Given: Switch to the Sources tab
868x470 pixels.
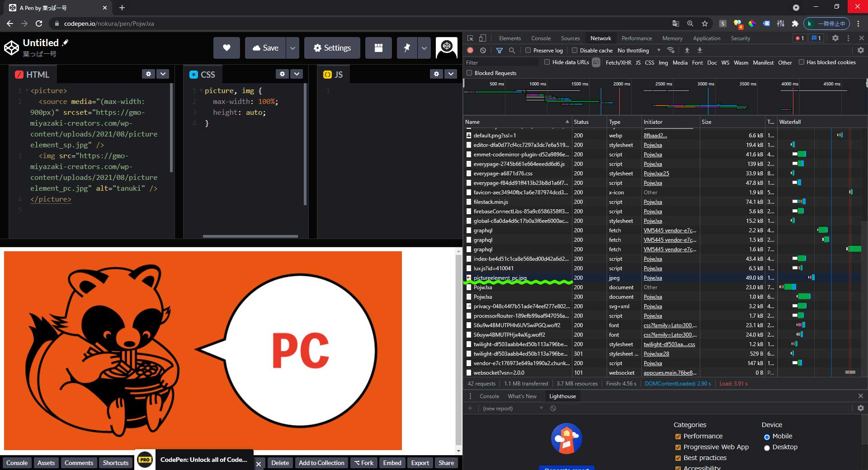Looking at the screenshot, I should [571, 38].
